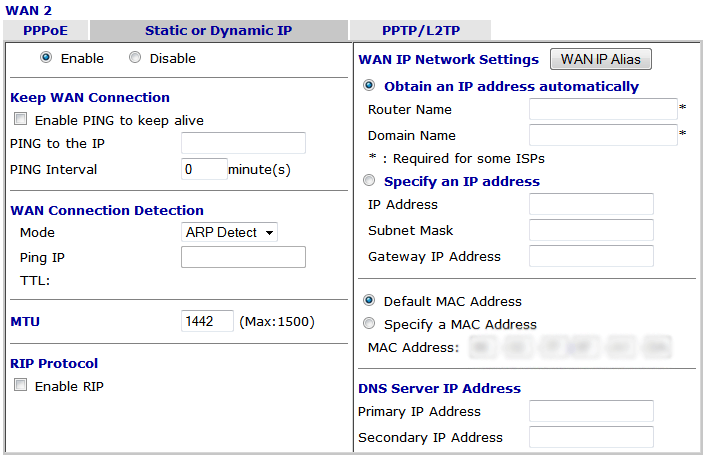Switch to the PPPoE tab

coord(45,30)
